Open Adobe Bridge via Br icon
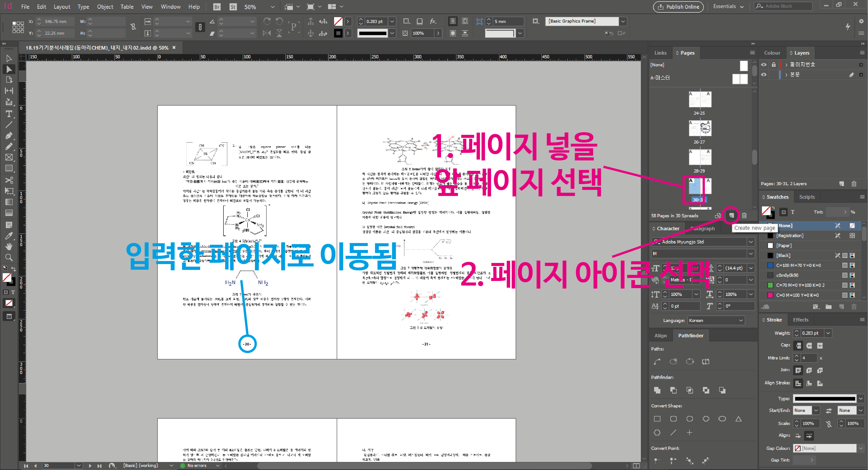 pyautogui.click(x=217, y=7)
